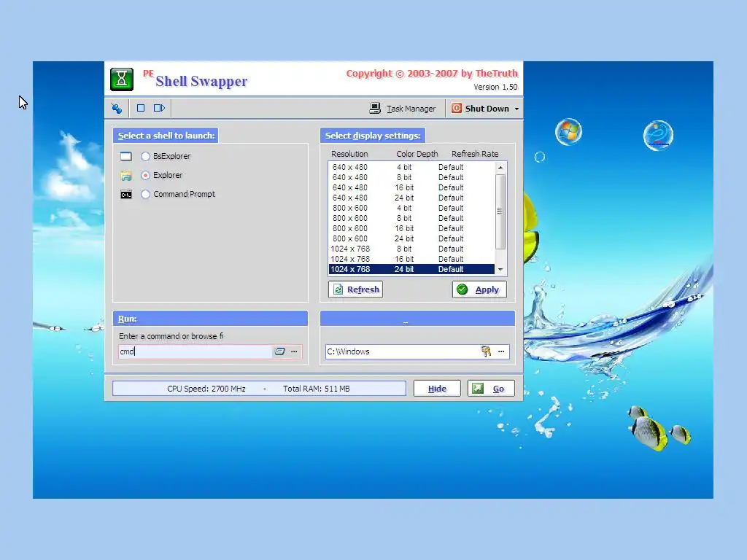
Task: Select 1024 x 768 16 bit display mode
Action: (411, 259)
